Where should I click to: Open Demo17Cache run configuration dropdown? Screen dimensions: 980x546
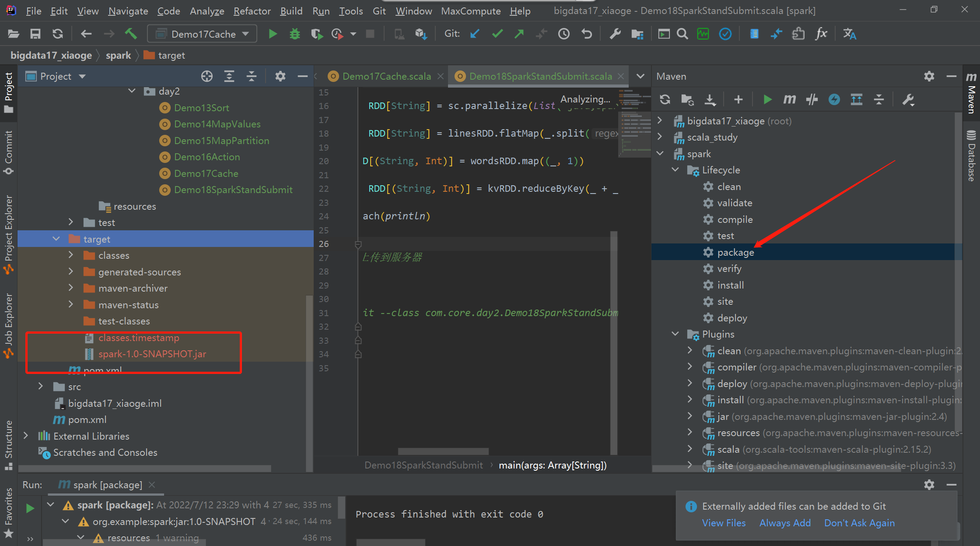tap(202, 34)
